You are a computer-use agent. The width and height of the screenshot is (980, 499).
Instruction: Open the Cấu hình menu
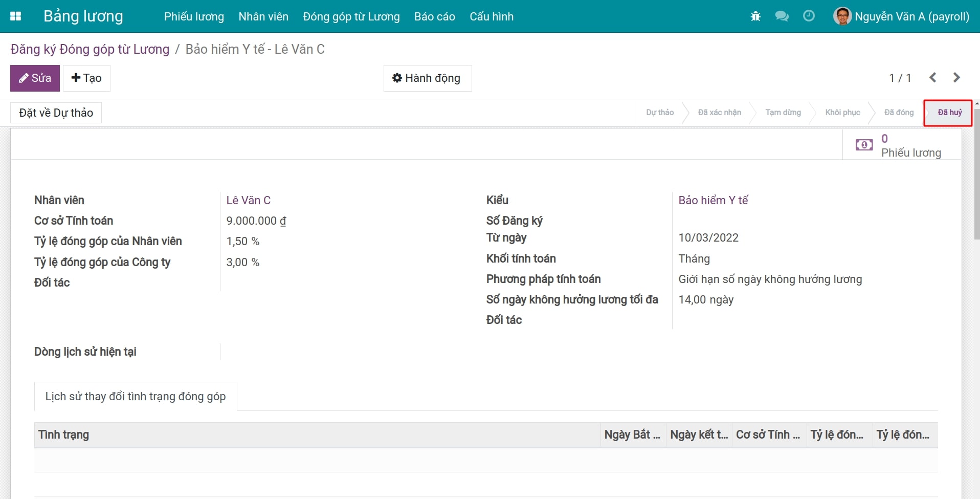[x=491, y=17]
